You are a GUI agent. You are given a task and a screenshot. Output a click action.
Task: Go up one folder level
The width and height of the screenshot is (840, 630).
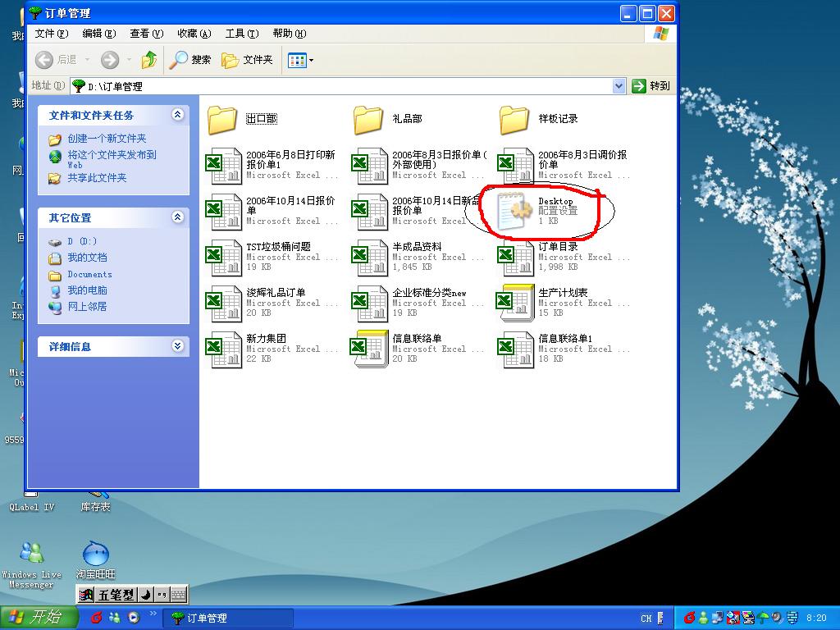click(149, 59)
